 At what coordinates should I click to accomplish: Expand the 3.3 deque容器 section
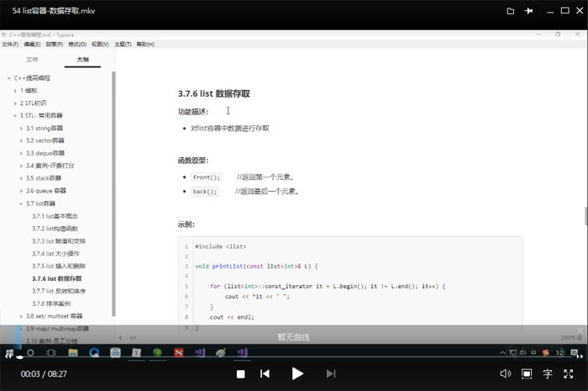(21, 153)
